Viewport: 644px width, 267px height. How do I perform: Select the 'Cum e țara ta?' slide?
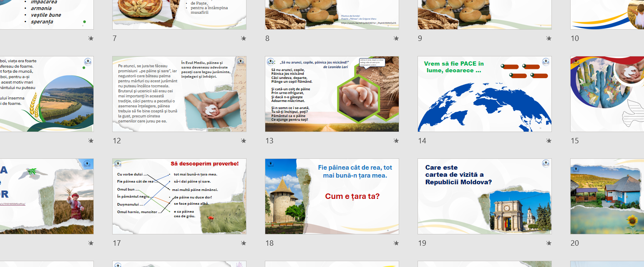pyautogui.click(x=332, y=196)
